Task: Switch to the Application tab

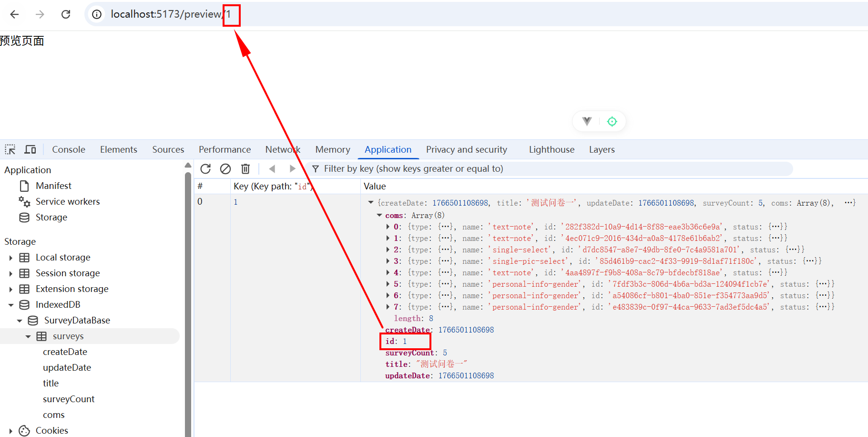Action: [388, 149]
